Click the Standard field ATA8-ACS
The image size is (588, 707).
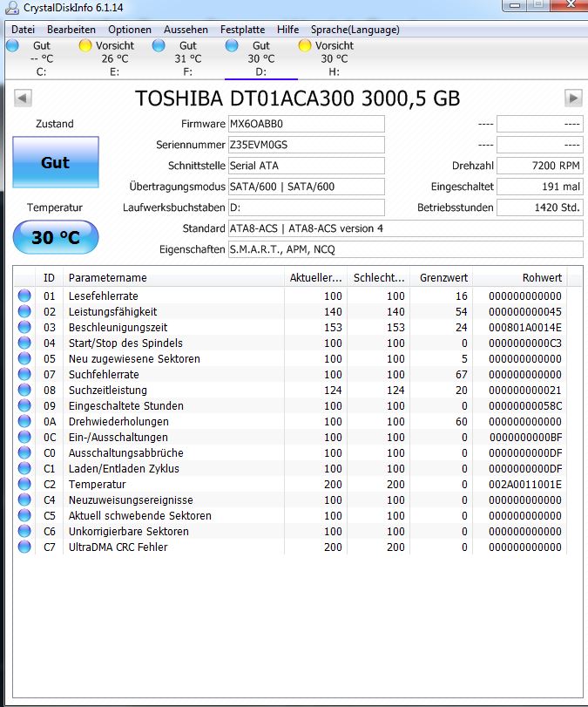click(x=406, y=228)
